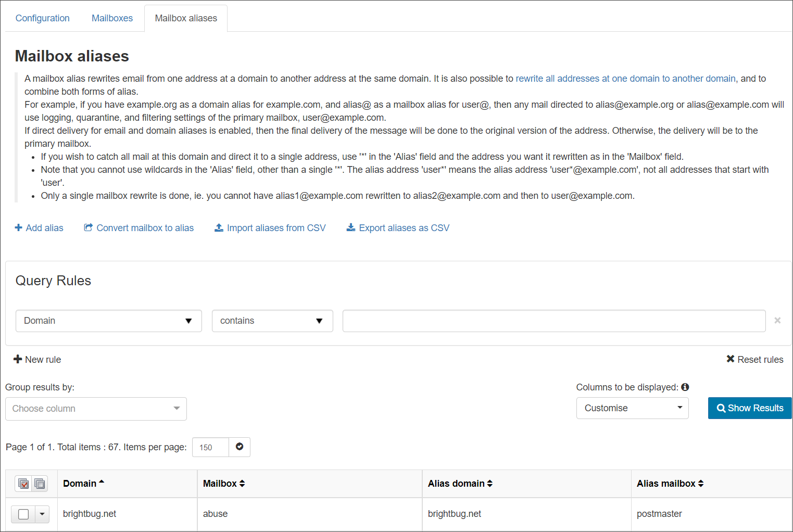The width and height of the screenshot is (793, 532).
Task: Click the info icon beside Columns to be displayed
Action: pyautogui.click(x=685, y=387)
